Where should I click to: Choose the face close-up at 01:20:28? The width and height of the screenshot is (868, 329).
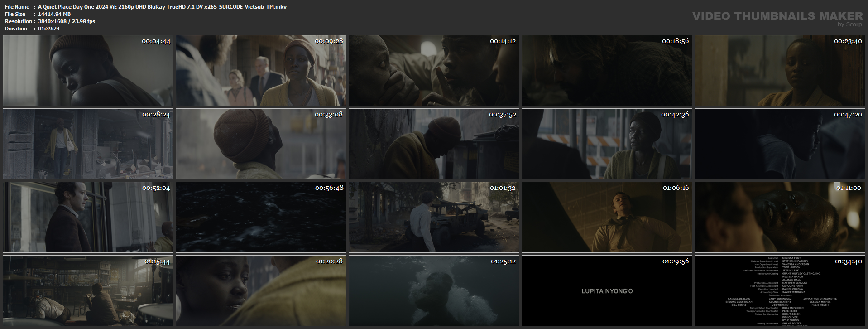click(x=261, y=291)
